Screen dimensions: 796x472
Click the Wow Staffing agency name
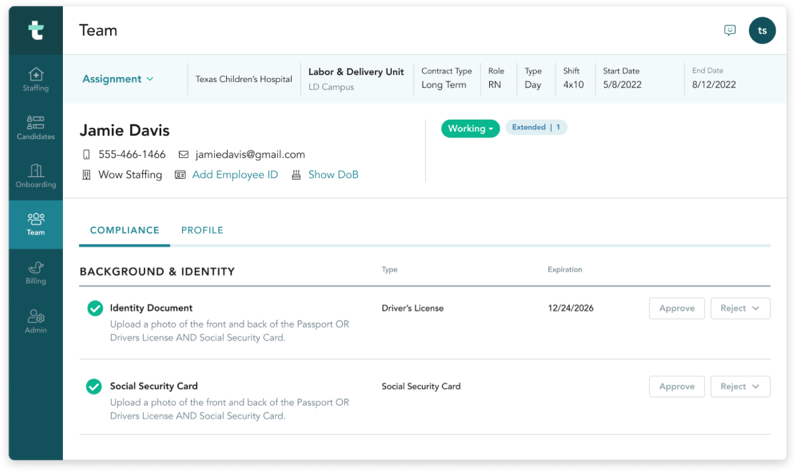coord(130,175)
